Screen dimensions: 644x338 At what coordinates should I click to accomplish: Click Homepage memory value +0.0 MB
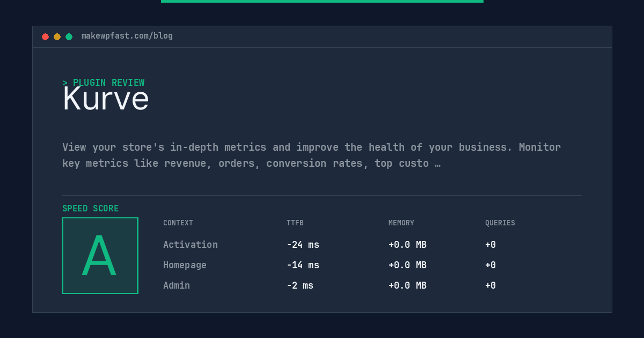coord(407,265)
